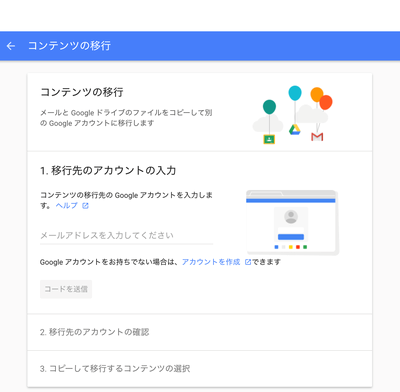Click the external-link icon after アカウントを作成
This screenshot has height=392, width=400.
click(248, 262)
